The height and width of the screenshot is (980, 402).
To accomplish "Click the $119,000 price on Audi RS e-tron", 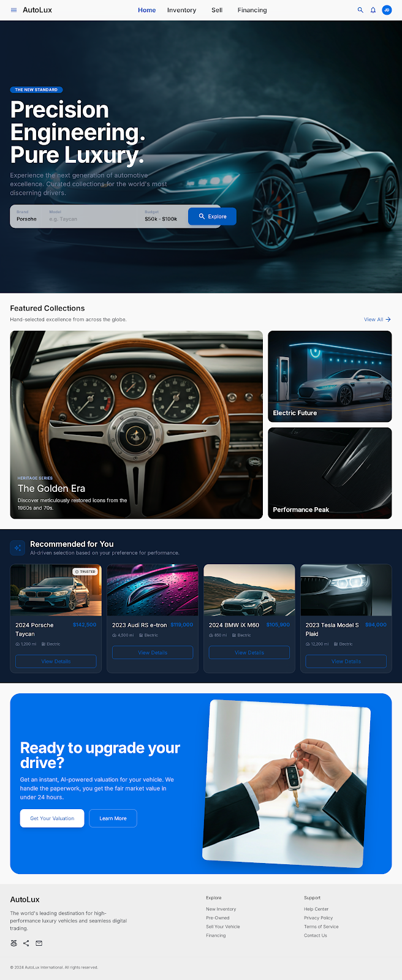I will [181, 625].
